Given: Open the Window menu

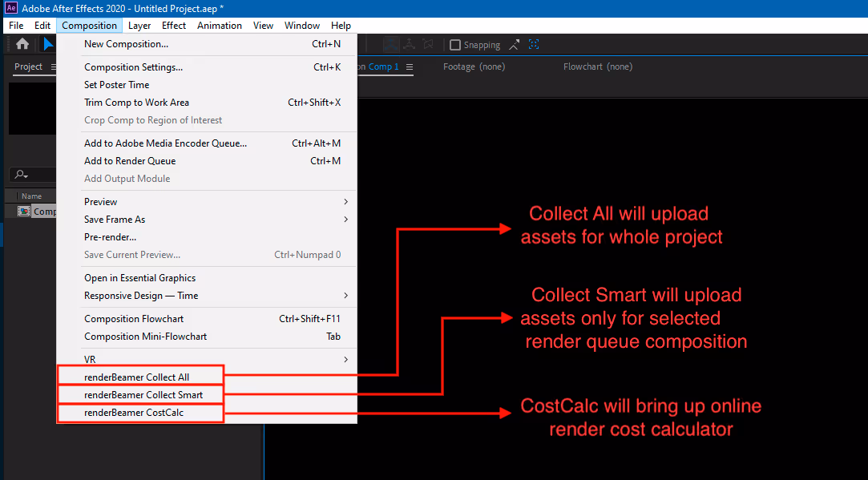Looking at the screenshot, I should pyautogui.click(x=302, y=26).
